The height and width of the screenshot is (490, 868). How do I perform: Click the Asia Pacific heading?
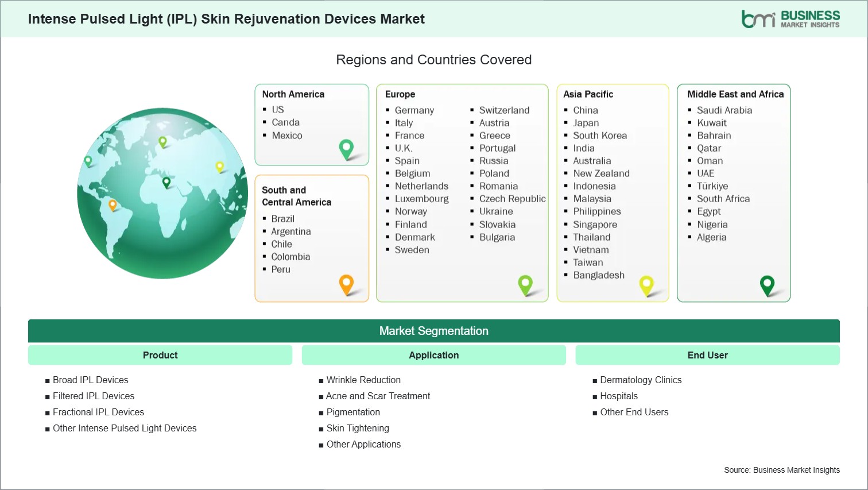[x=588, y=94]
